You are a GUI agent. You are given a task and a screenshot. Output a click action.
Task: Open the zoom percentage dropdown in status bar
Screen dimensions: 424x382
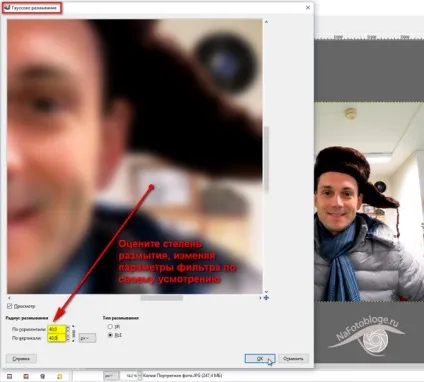click(x=140, y=376)
